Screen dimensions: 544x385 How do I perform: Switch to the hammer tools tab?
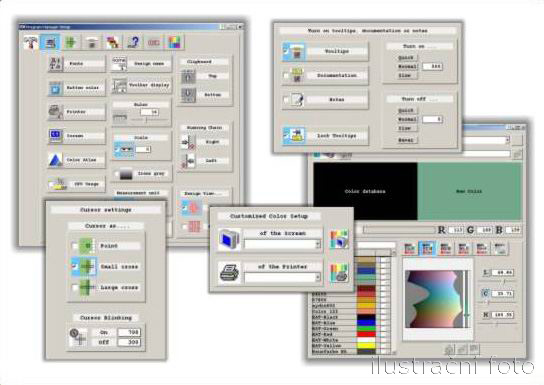[x=31, y=42]
